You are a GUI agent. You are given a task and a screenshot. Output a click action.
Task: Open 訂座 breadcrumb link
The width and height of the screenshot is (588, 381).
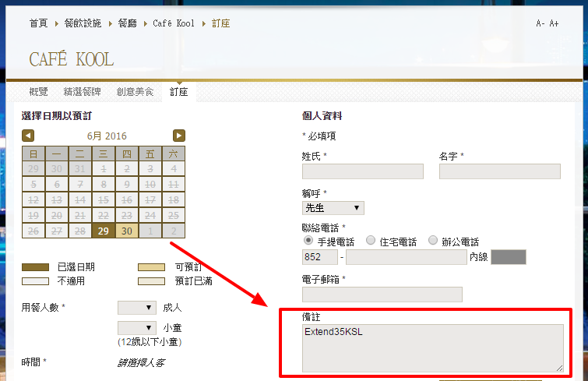pos(221,23)
